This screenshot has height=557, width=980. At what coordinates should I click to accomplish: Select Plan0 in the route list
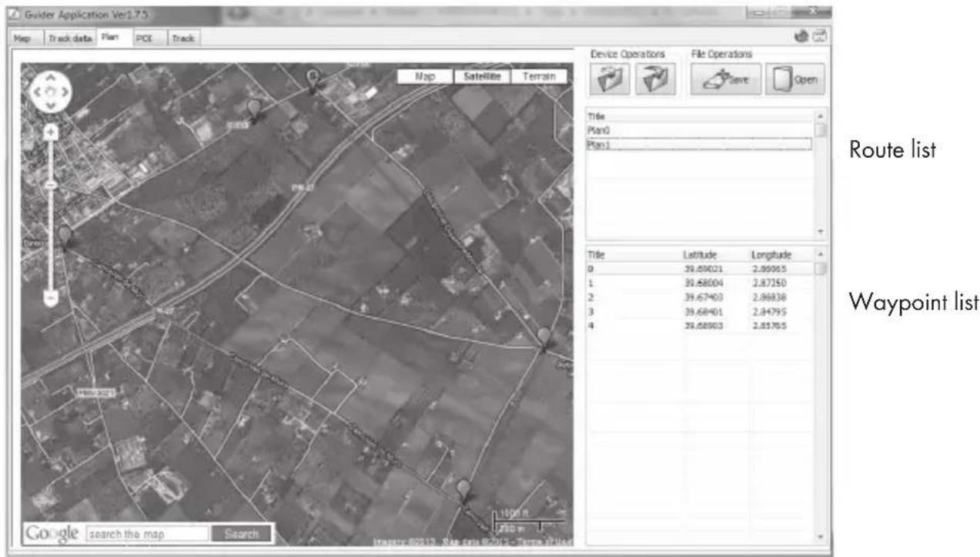699,130
